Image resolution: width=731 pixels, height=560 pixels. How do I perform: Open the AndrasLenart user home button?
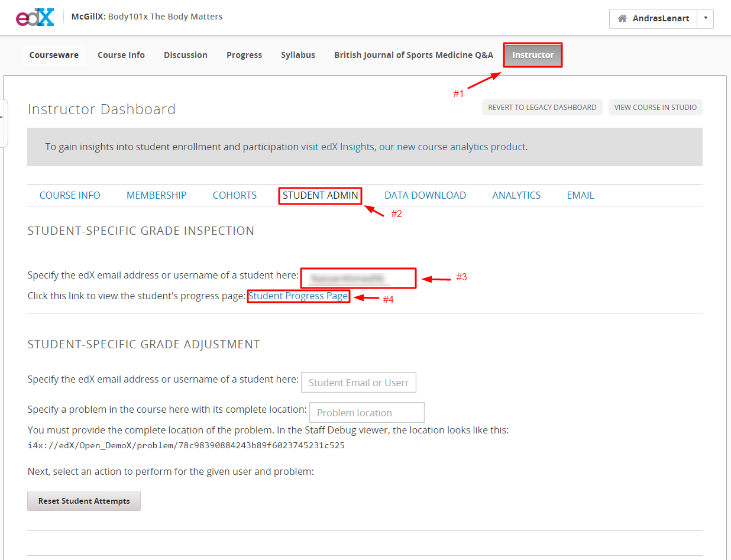(653, 18)
